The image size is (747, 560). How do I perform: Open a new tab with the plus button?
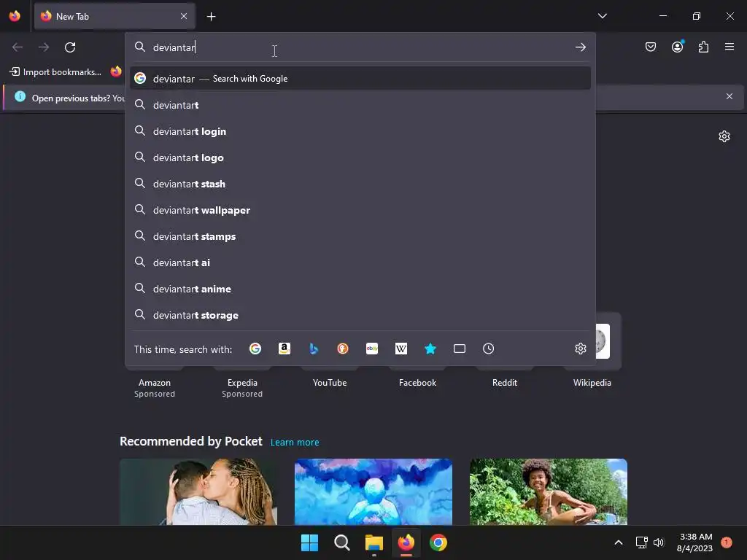point(211,17)
